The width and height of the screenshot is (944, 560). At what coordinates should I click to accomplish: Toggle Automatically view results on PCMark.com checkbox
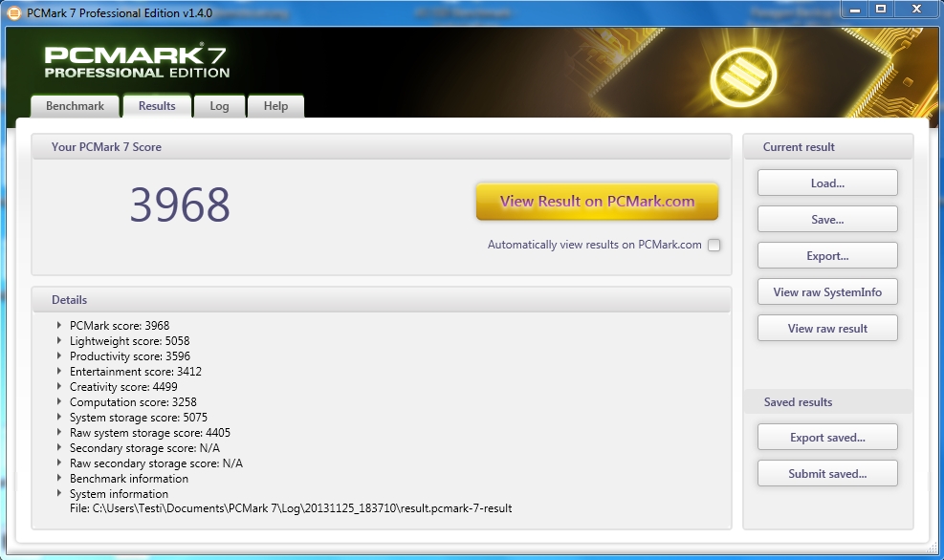(x=714, y=245)
